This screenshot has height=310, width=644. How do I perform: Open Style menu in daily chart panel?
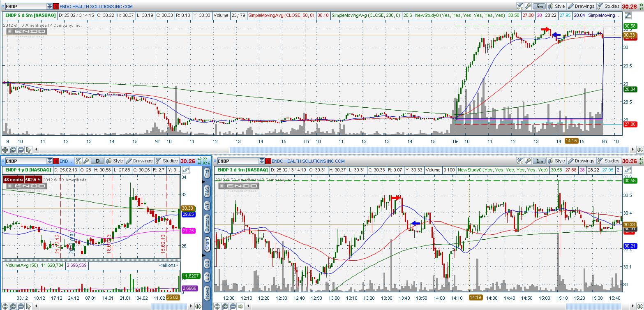tap(115, 161)
